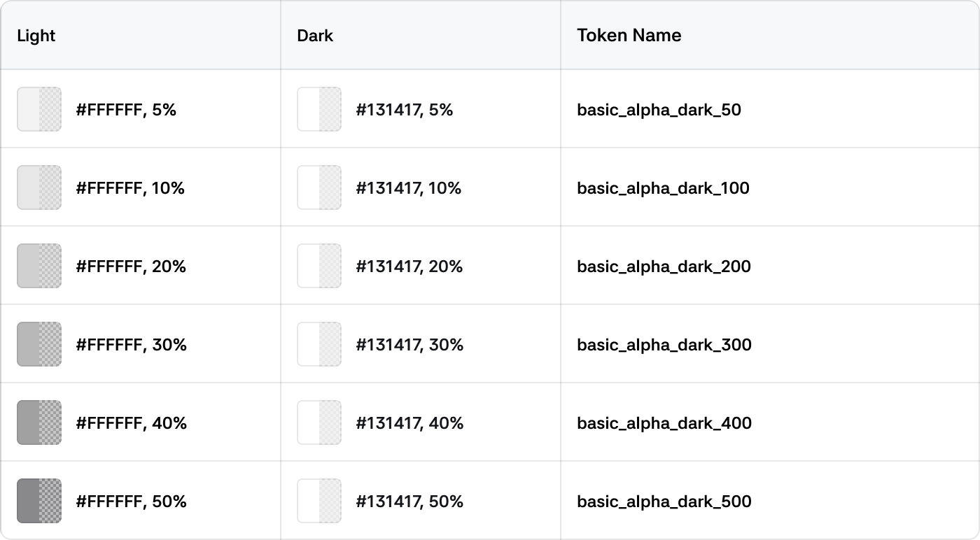Click the dark swatch beside #131417, 5%
Viewport: 980px width, 540px height.
click(319, 109)
